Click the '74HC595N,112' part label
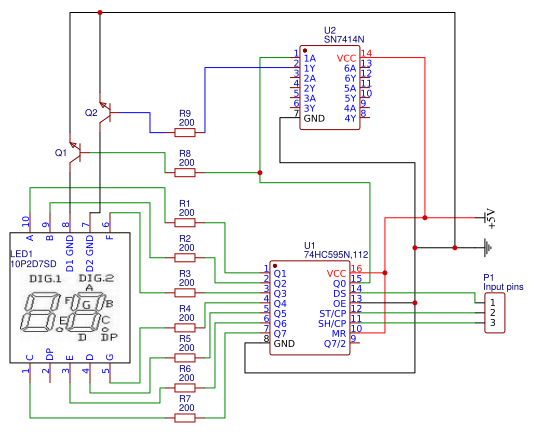534x432 pixels. click(336, 254)
